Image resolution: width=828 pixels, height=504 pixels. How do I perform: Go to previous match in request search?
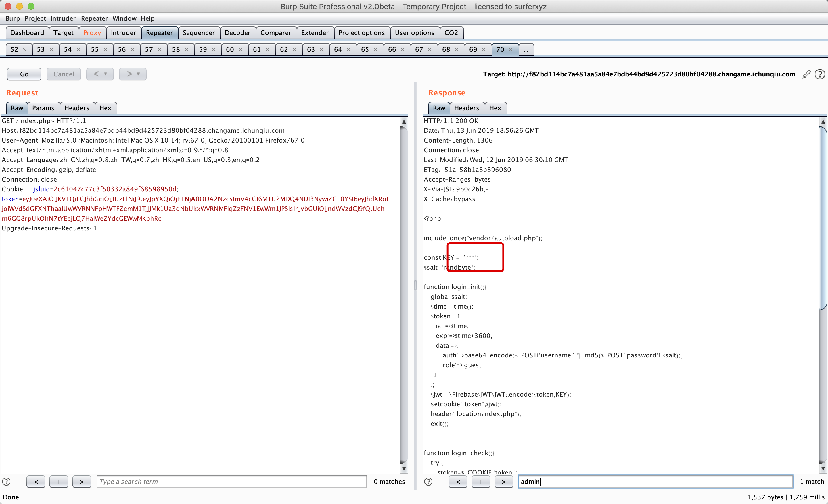tap(36, 482)
